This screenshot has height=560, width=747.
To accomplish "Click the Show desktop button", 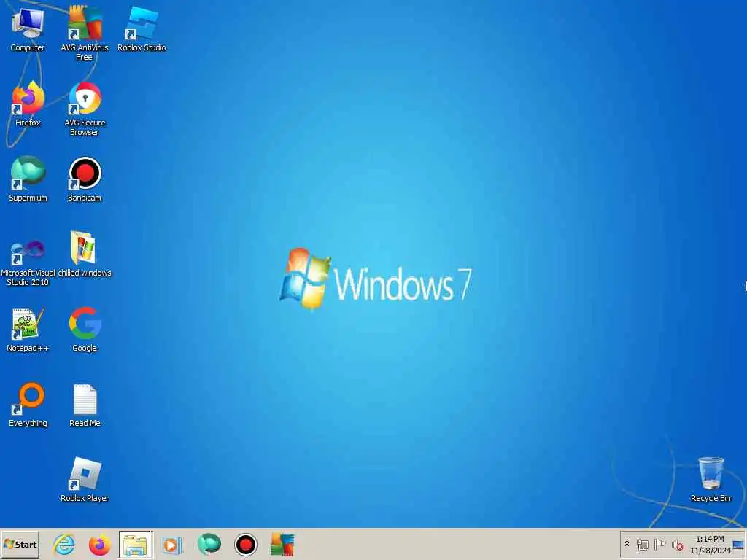I will pos(739,544).
